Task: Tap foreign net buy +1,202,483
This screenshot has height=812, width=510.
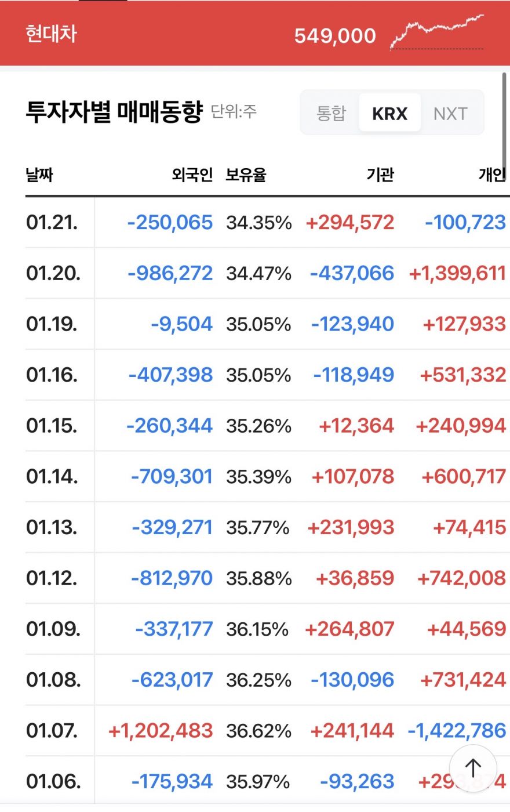Action: coord(161,730)
